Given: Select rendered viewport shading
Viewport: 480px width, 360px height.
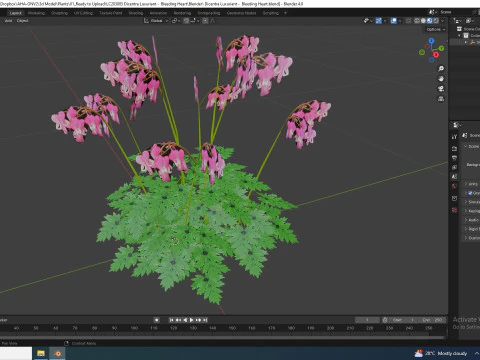Looking at the screenshot, I should coord(436,21).
